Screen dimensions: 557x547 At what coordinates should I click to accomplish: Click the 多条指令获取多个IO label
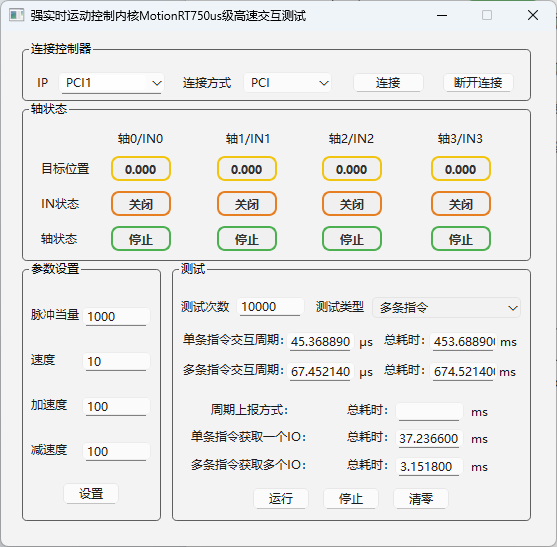coord(248,465)
